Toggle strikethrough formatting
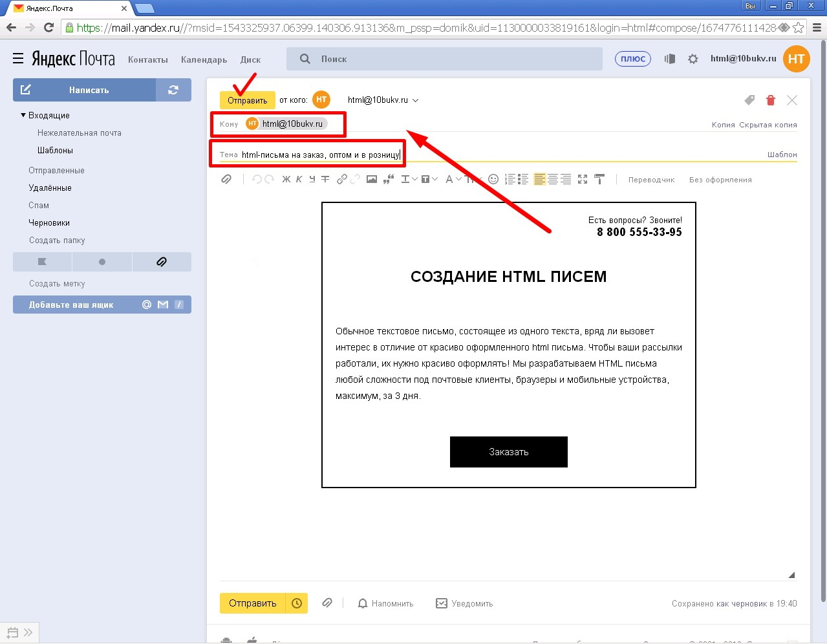Image resolution: width=827 pixels, height=644 pixels. [x=325, y=179]
